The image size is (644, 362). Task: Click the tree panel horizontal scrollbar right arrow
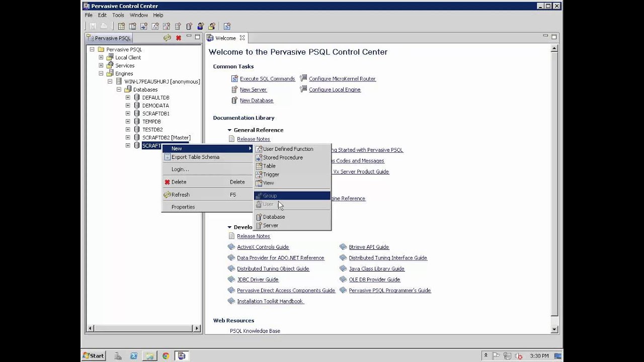tap(197, 328)
